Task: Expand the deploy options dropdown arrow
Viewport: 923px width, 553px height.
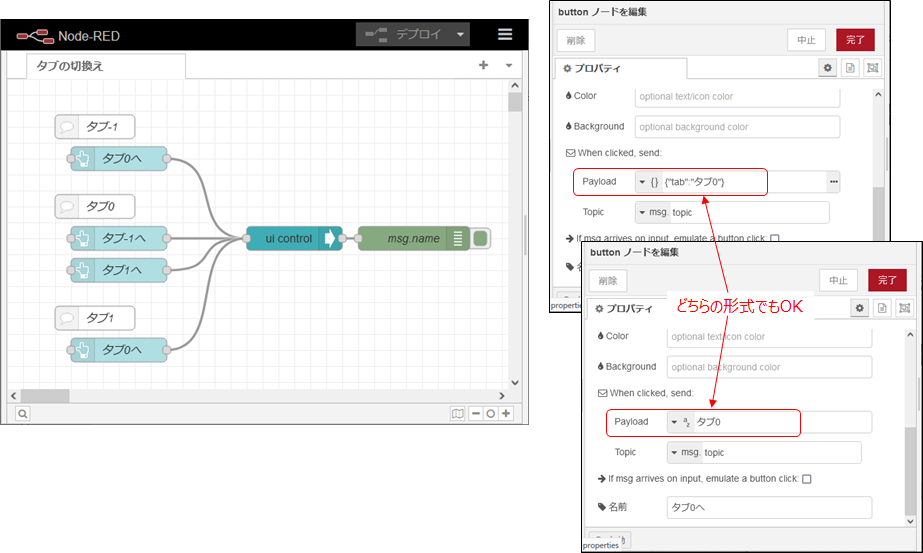Action: (x=461, y=34)
